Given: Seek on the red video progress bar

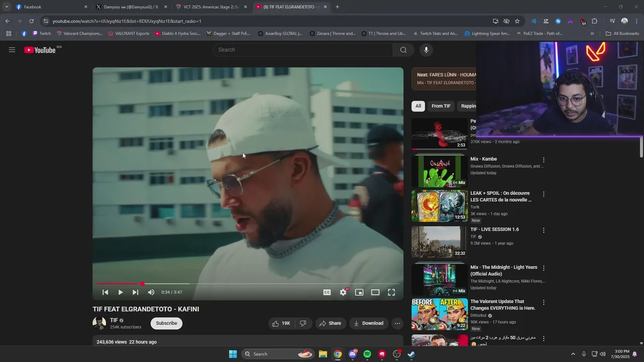Looking at the screenshot, I should pyautogui.click(x=248, y=284).
